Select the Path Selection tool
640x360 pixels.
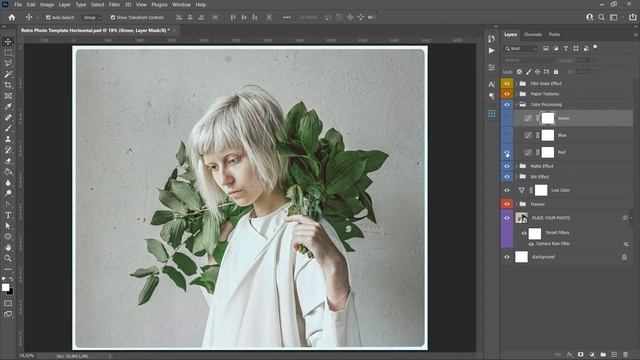(x=8, y=226)
